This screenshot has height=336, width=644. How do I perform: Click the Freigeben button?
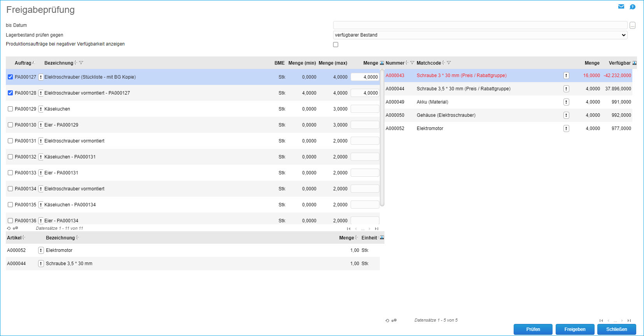pos(575,329)
